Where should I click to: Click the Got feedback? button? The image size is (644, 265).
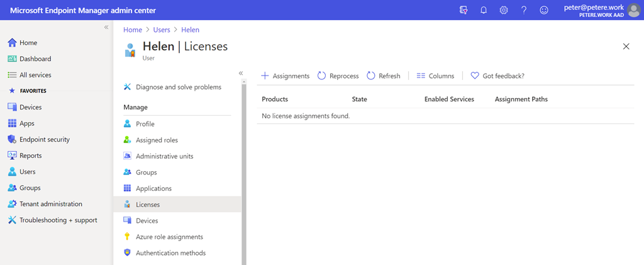(497, 76)
